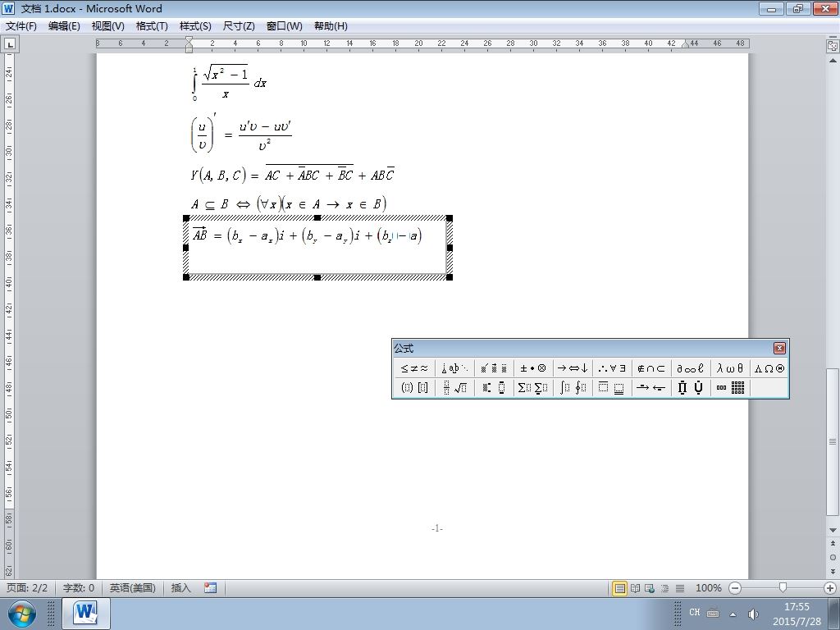Viewport: 840px width, 630px height.
Task: Click the CH input language indicator
Action: pyautogui.click(x=694, y=612)
